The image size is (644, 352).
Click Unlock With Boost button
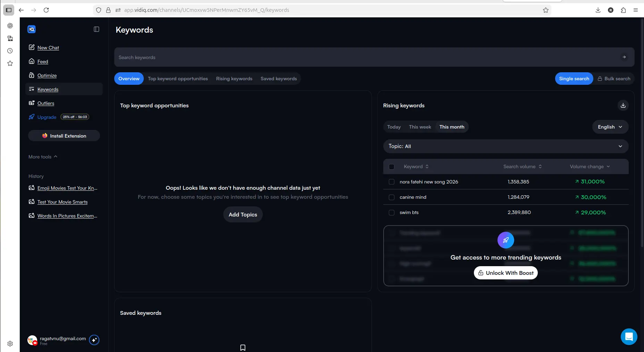tap(506, 273)
